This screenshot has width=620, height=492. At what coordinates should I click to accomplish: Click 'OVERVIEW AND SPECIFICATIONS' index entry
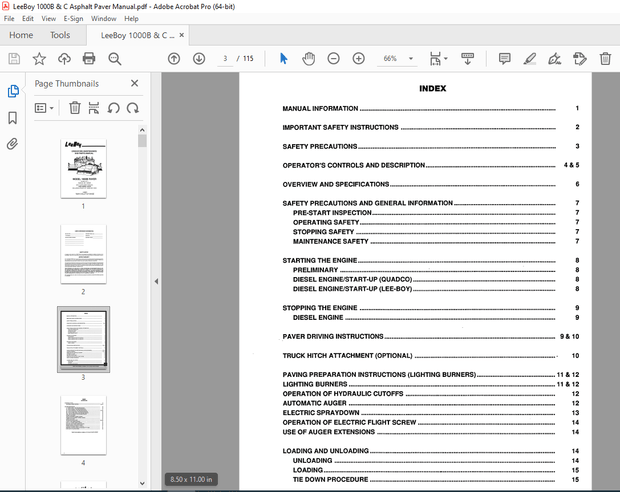pyautogui.click(x=336, y=184)
